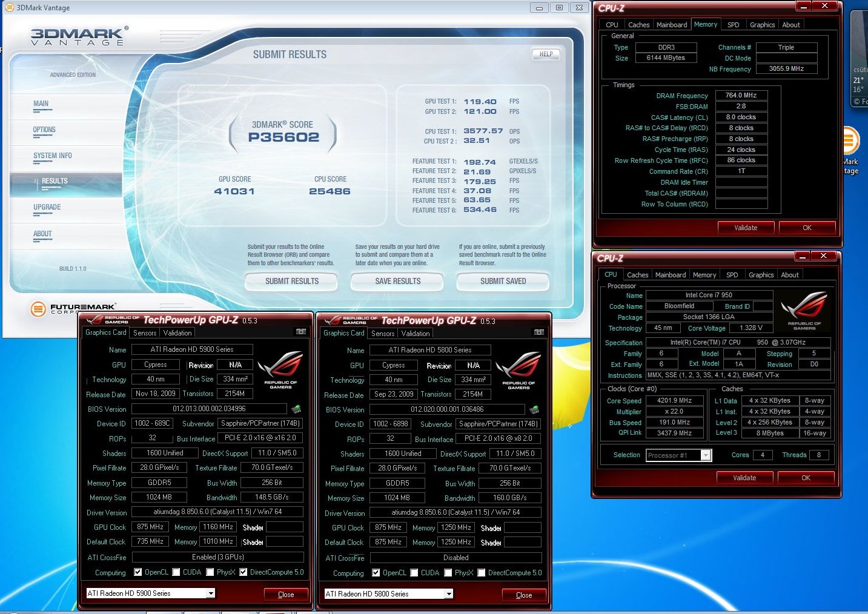Open the Processor #1 selection dropdown

click(x=678, y=455)
